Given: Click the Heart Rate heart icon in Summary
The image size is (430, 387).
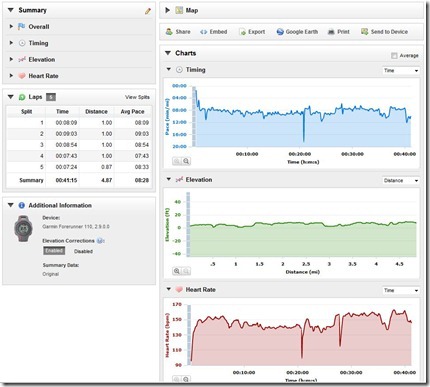Looking at the screenshot, I should (22, 76).
